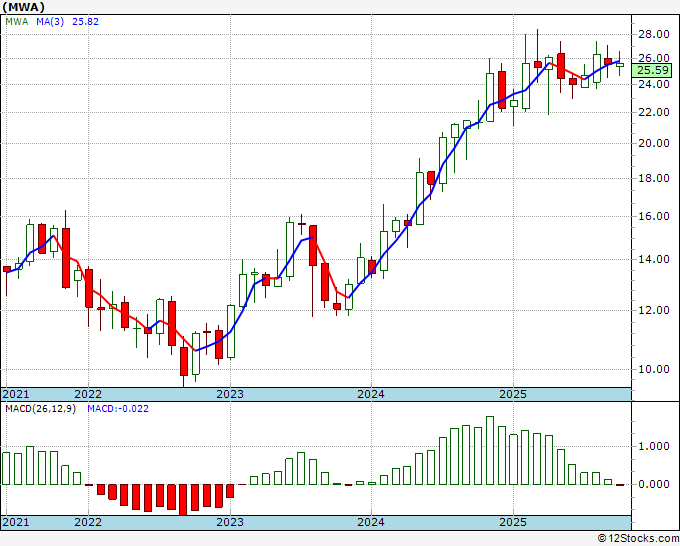Image resolution: width=680 pixels, height=546 pixels.
Task: Click 2024 on the price chart timeline
Action: pyautogui.click(x=371, y=394)
